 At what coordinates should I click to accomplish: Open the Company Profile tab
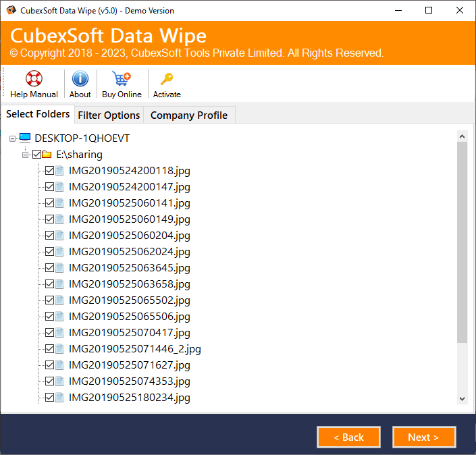coord(188,115)
